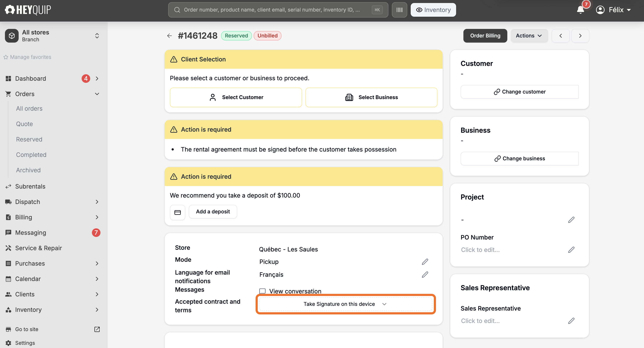Viewport: 644px width, 348px height.
Task: Edit the Mode Pickup pencil
Action: (x=425, y=262)
